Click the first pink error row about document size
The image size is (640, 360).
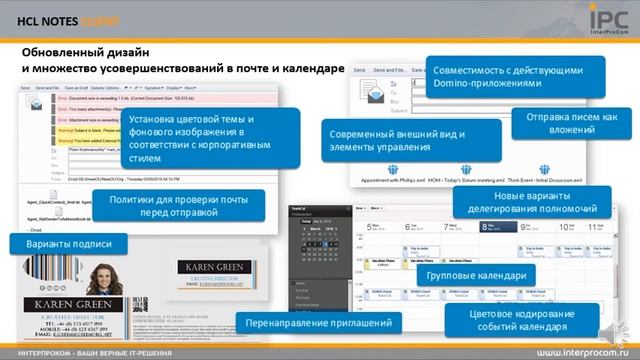165,98
